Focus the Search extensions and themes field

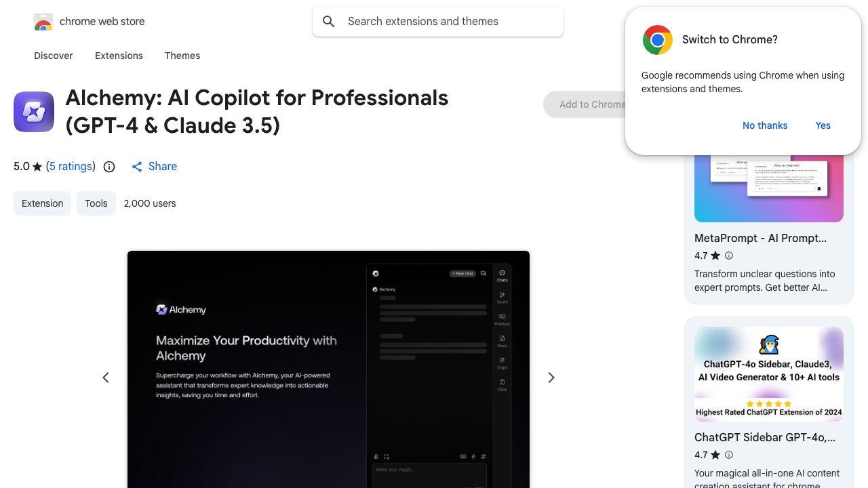438,22
